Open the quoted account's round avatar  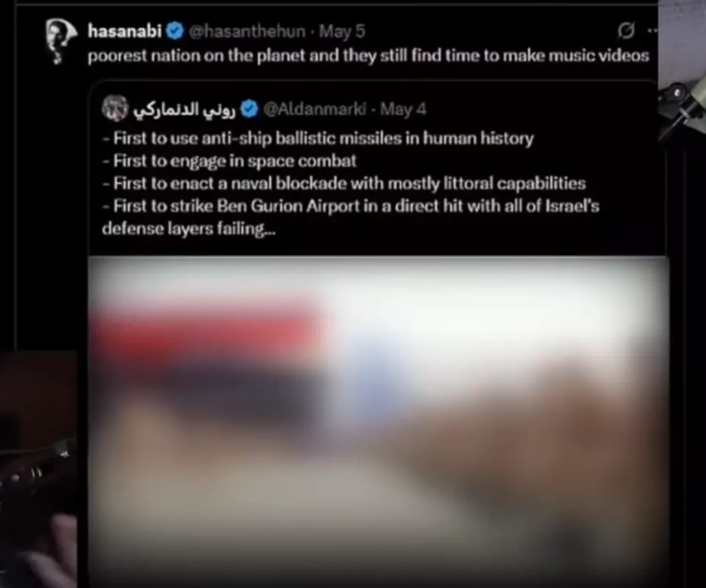pos(115,108)
